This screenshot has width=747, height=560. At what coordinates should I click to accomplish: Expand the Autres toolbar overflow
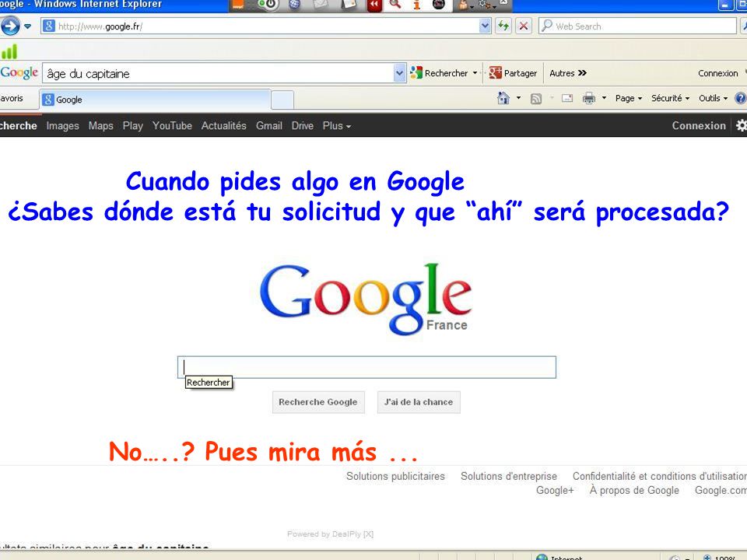568,73
